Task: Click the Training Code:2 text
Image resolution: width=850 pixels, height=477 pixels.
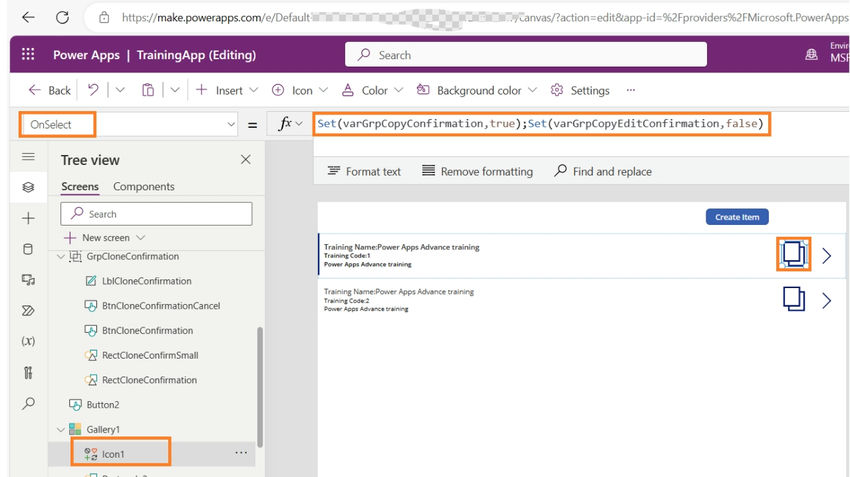Action: [346, 300]
